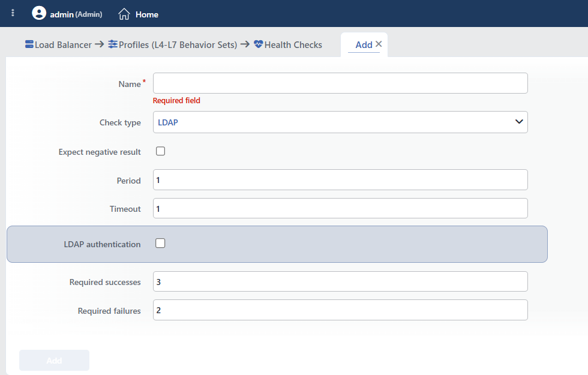Click the admin user avatar icon
The image size is (588, 375).
[39, 13]
